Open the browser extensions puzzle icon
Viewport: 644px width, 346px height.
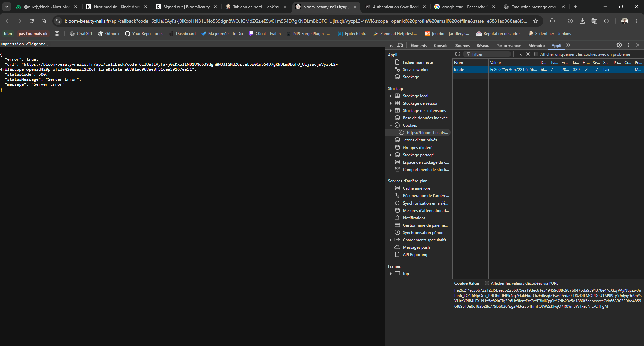[552, 21]
